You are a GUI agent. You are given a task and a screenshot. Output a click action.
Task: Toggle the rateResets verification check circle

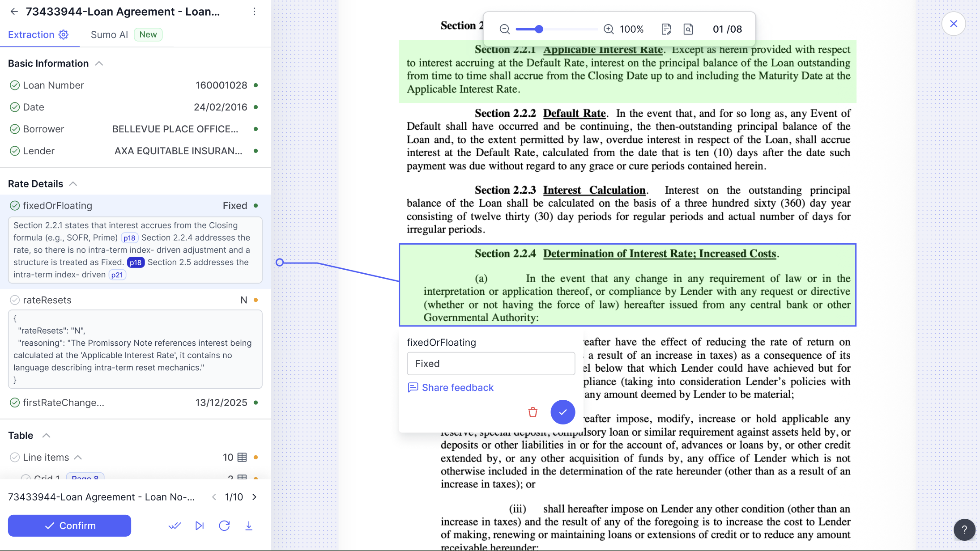(15, 300)
